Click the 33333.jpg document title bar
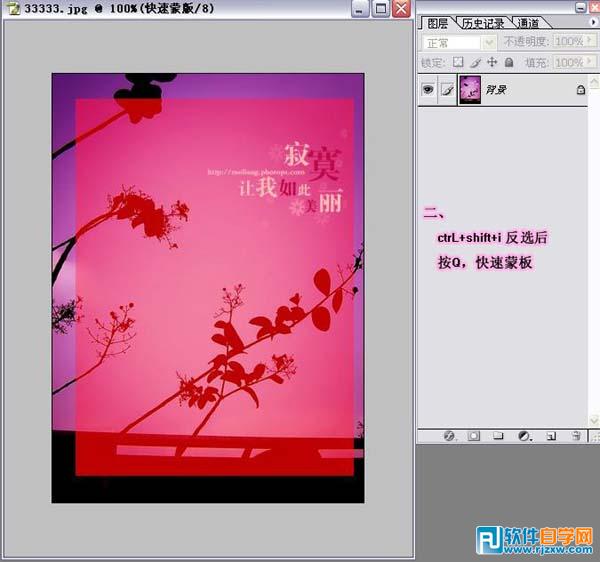Viewport: 600px width, 562px height. pos(207,9)
